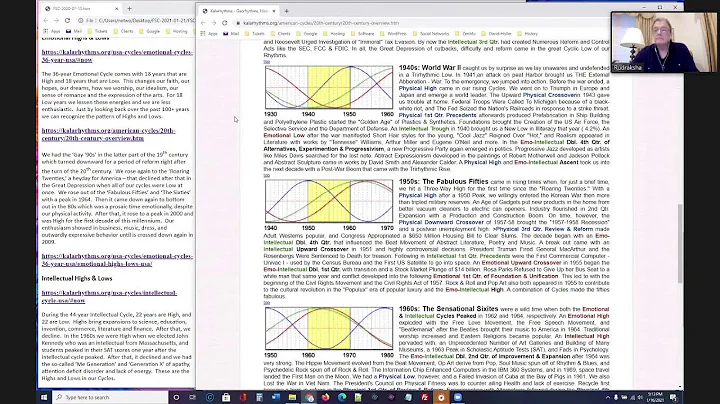Click the 1950-1980 cycle chart

(x=329, y=328)
